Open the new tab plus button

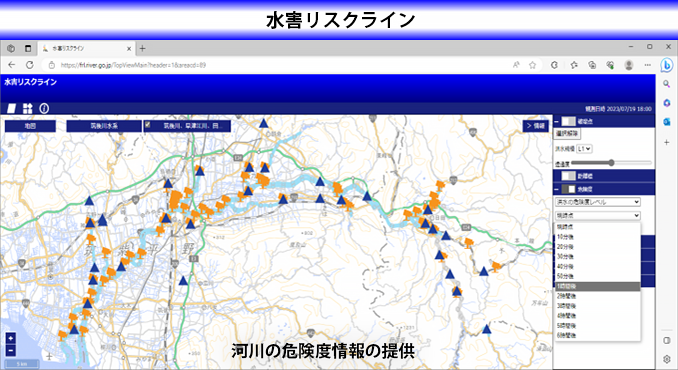point(142,48)
